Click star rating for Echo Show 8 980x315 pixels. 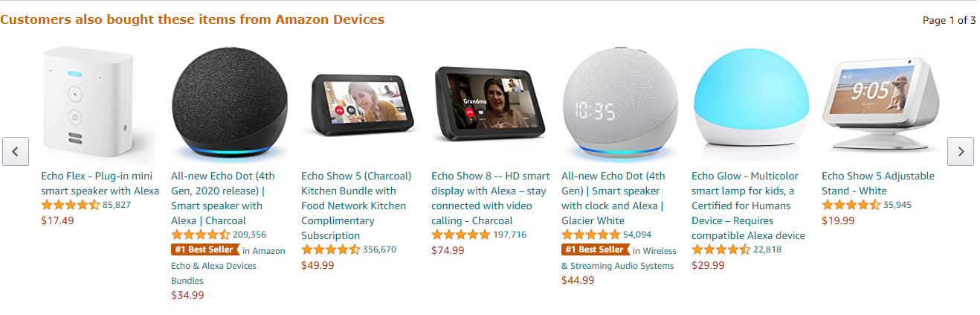pyautogui.click(x=460, y=235)
